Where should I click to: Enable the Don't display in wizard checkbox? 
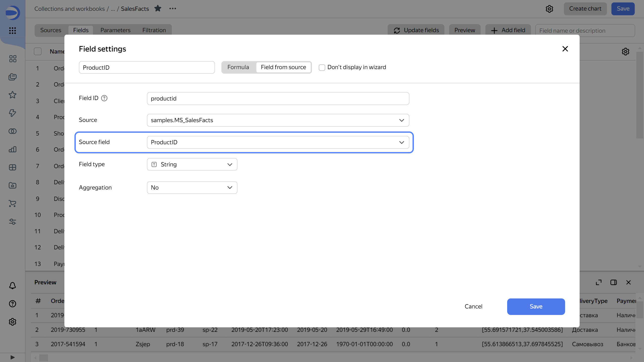pos(322,67)
